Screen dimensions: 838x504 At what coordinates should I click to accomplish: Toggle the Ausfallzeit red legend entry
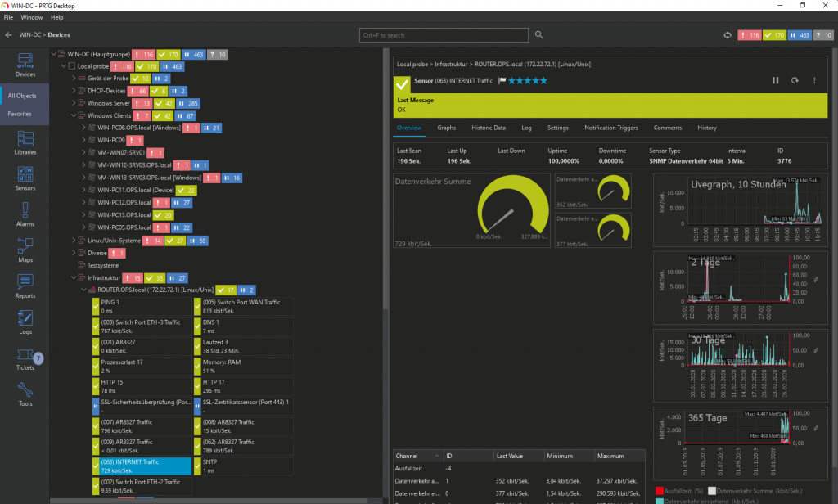pyautogui.click(x=659, y=490)
